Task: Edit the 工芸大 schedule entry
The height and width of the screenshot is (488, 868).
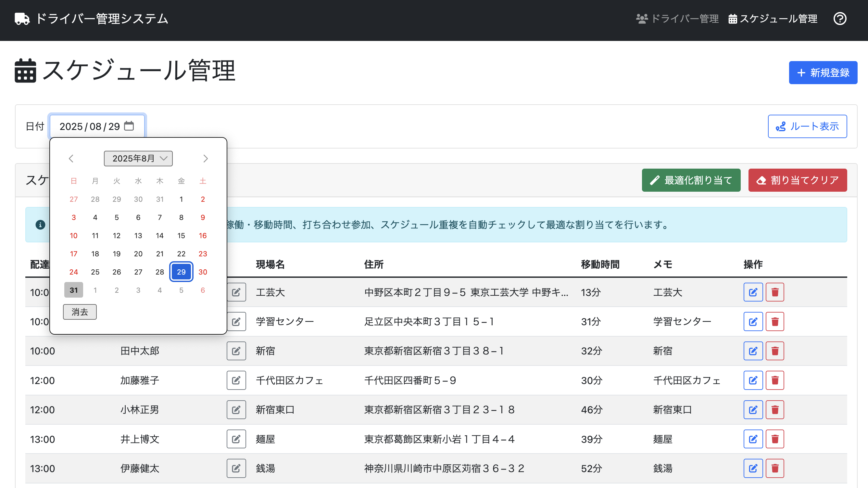Action: point(753,292)
